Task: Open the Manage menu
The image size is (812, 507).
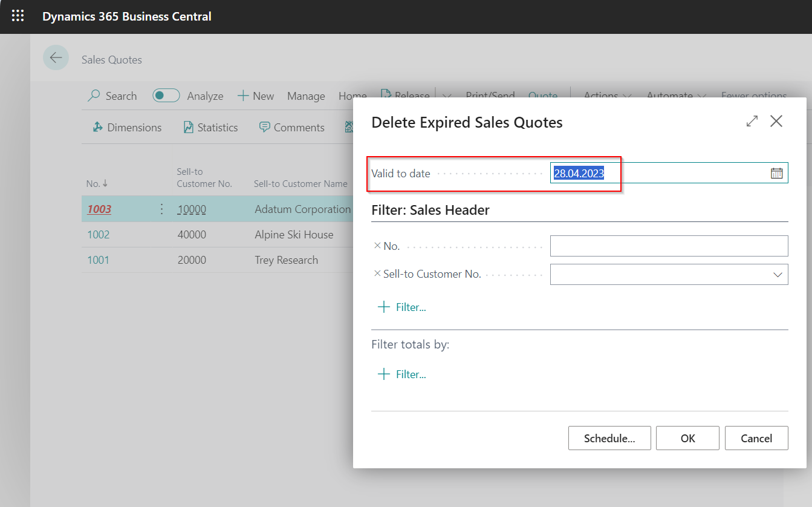Action: pyautogui.click(x=306, y=96)
